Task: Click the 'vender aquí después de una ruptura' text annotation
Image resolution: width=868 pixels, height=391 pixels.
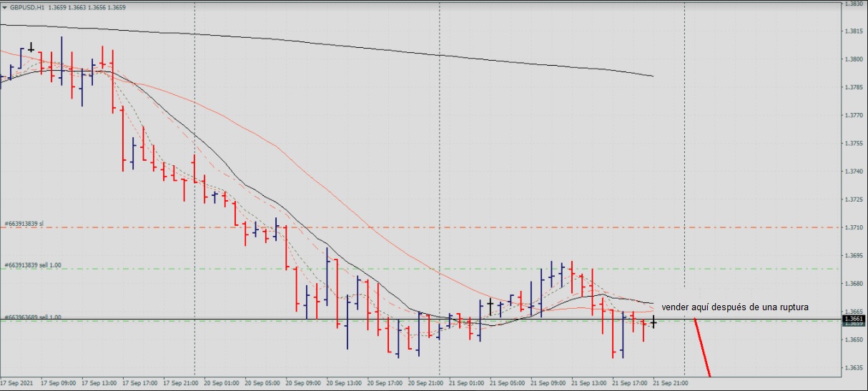Action: coord(735,307)
